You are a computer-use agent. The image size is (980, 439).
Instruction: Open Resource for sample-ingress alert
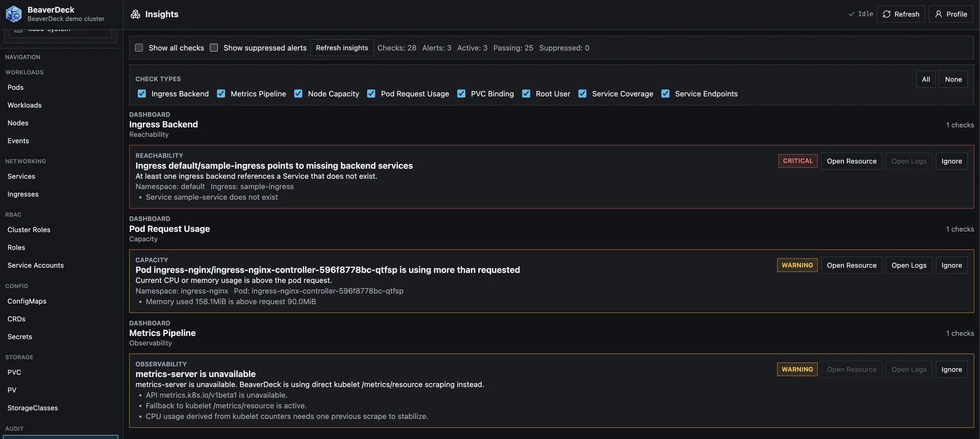(851, 161)
